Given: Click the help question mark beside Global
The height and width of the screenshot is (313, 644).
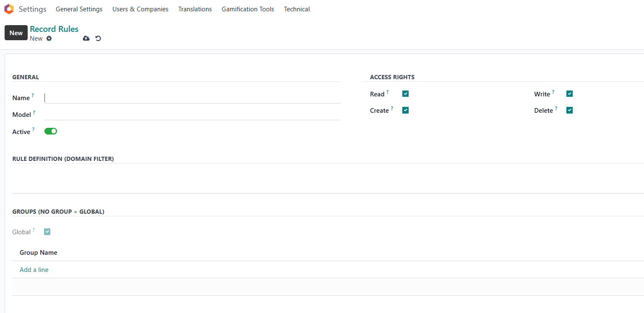Looking at the screenshot, I should [x=34, y=230].
